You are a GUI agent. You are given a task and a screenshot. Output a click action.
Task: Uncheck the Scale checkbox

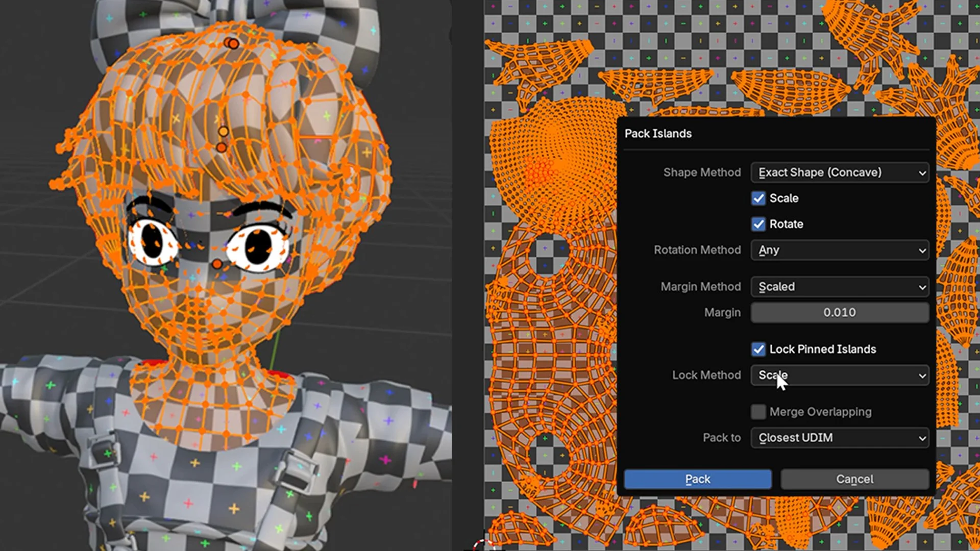coord(758,198)
